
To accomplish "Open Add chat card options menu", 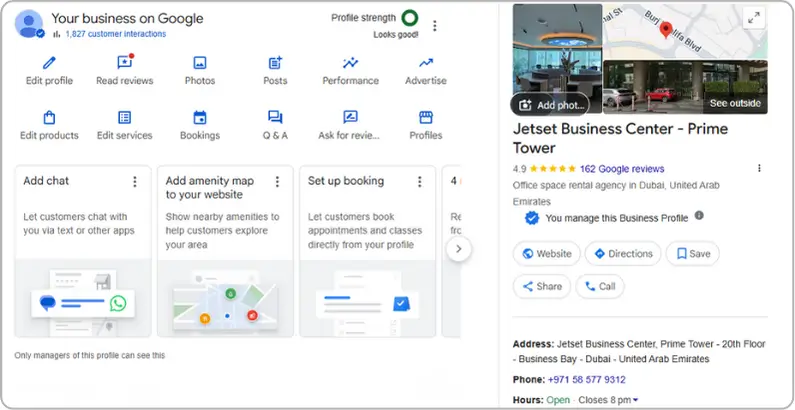I will [135, 181].
